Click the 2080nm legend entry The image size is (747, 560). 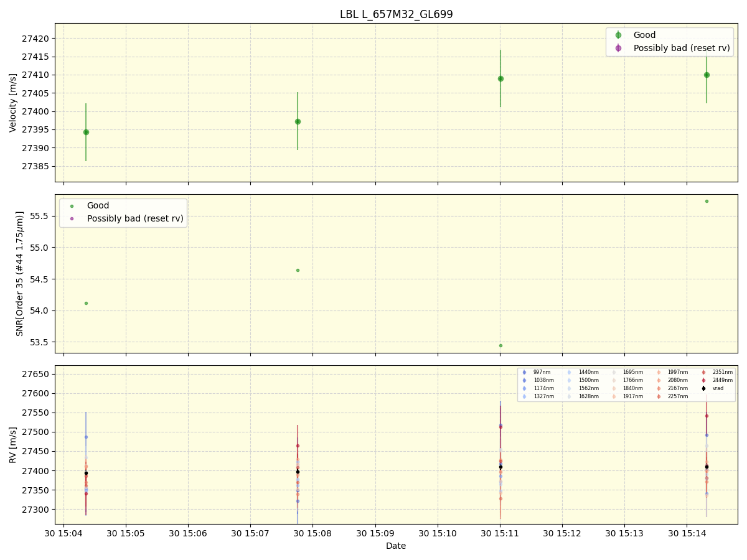tap(672, 380)
